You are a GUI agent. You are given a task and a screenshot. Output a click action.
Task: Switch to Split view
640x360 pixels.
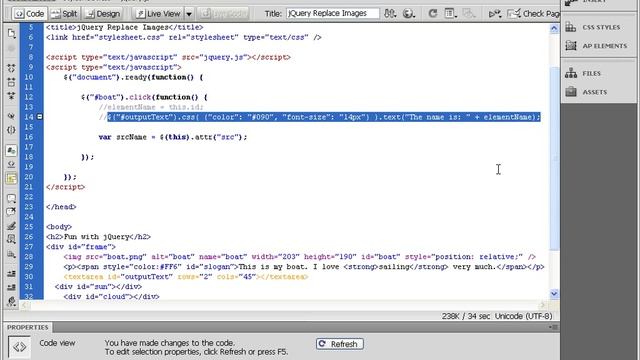click(64, 14)
